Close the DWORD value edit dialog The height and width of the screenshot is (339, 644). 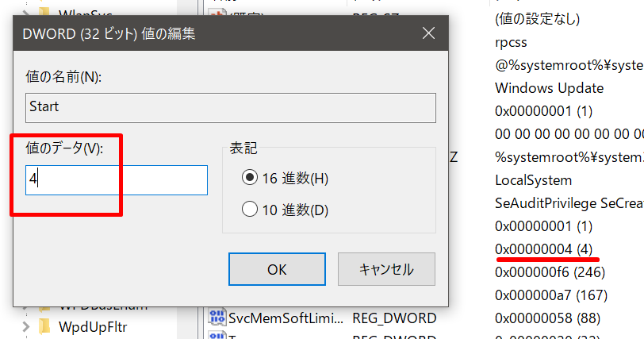[x=428, y=33]
